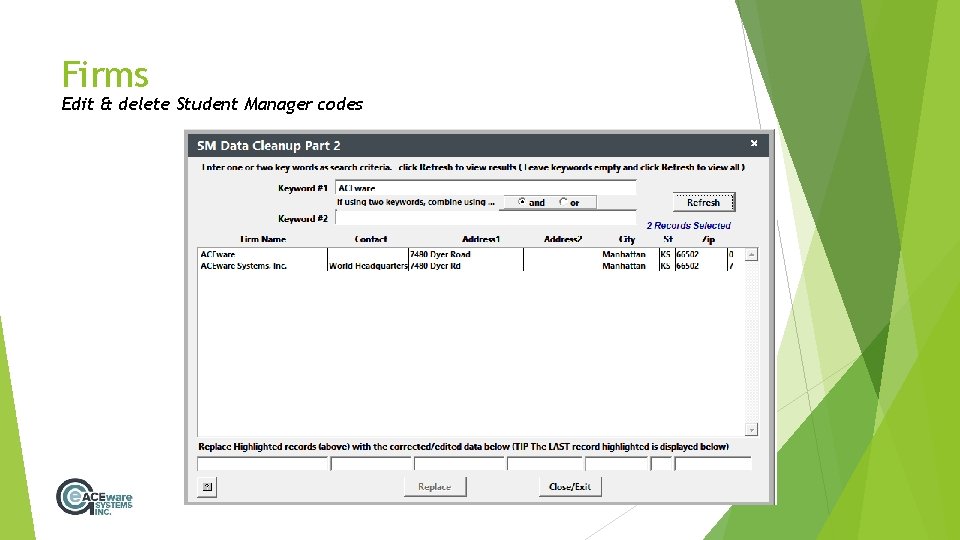Screen dimensions: 960x540
Task: Click the '2 Records Selected' status text
Action: point(688,225)
